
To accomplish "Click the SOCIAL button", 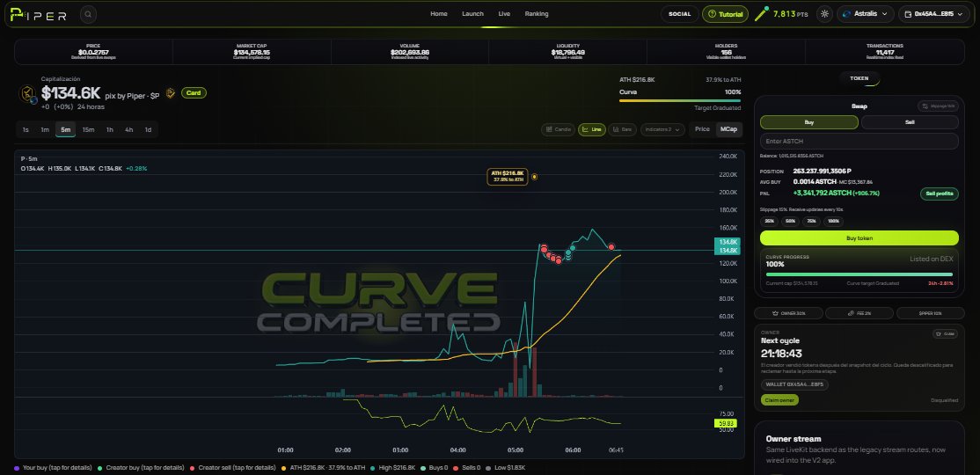I will pyautogui.click(x=679, y=14).
